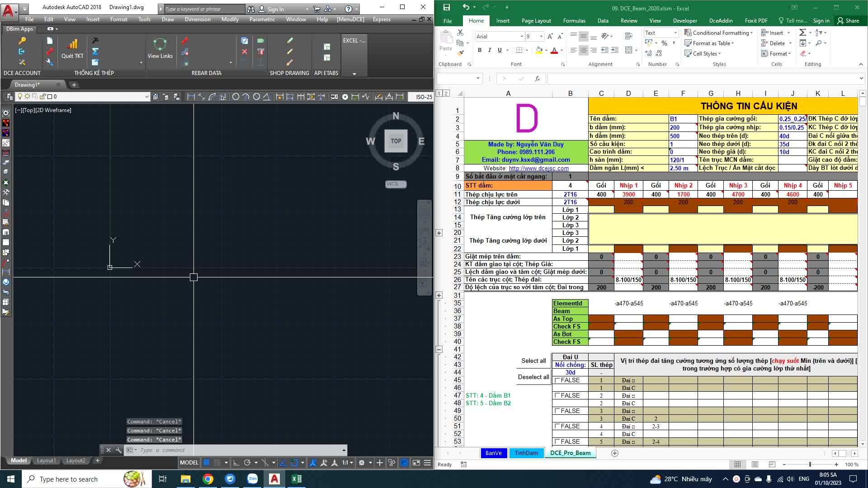Click the Select all button

coord(533,361)
